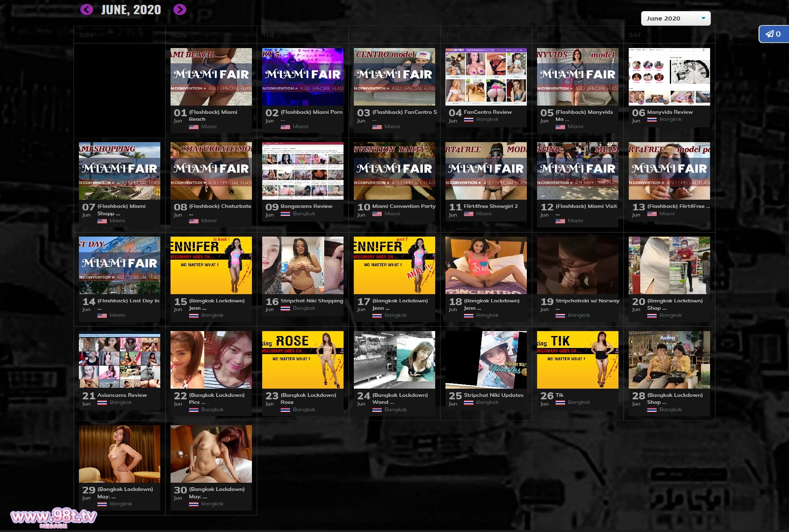Image resolution: width=789 pixels, height=532 pixels.
Task: Go to previous month with left arrow
Action: tap(86, 9)
